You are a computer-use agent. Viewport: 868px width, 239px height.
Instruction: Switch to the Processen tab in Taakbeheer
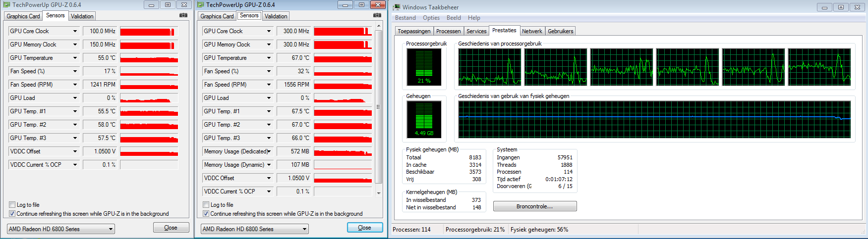(x=448, y=31)
